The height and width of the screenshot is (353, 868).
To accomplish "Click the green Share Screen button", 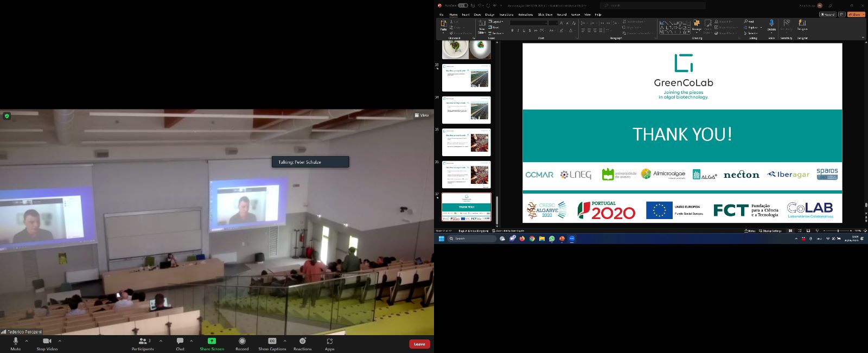I will click(212, 344).
